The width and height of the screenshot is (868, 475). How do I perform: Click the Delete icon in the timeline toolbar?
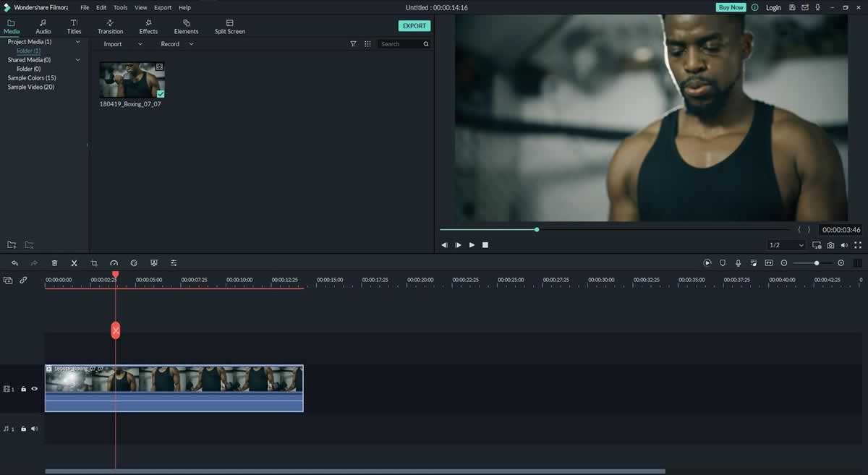(54, 262)
